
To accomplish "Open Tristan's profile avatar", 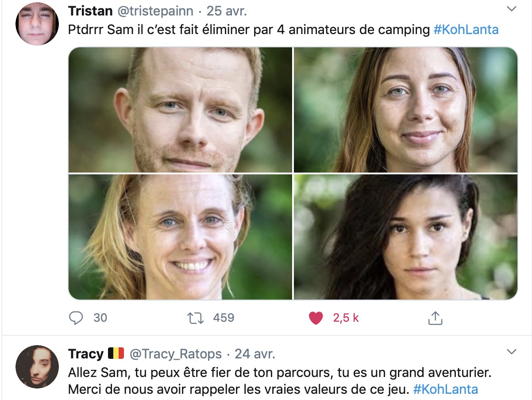I will point(37,24).
